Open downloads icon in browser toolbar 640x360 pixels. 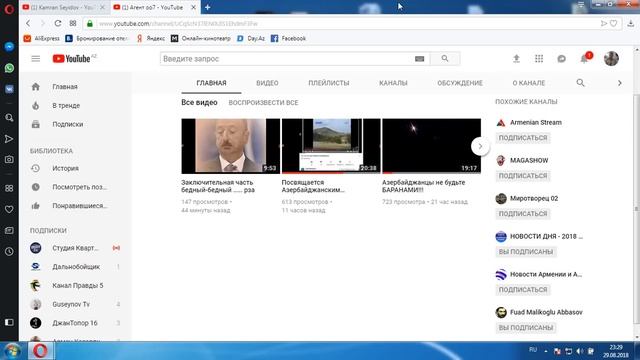point(631,23)
